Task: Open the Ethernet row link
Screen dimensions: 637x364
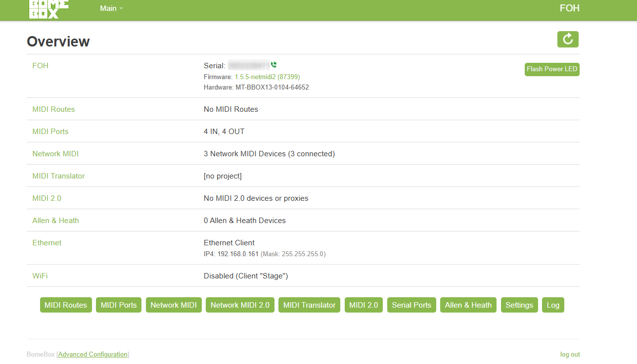Action: [x=47, y=242]
